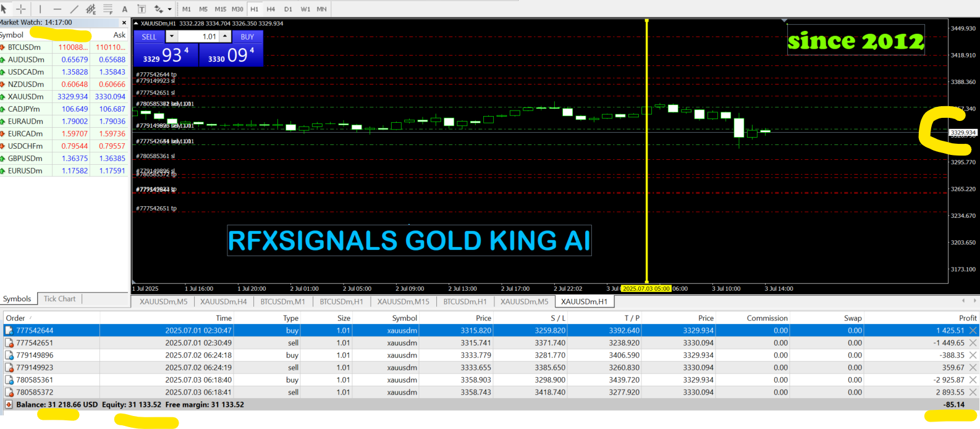Toggle the H1 timeframe button
The width and height of the screenshot is (980, 429).
pyautogui.click(x=255, y=9)
